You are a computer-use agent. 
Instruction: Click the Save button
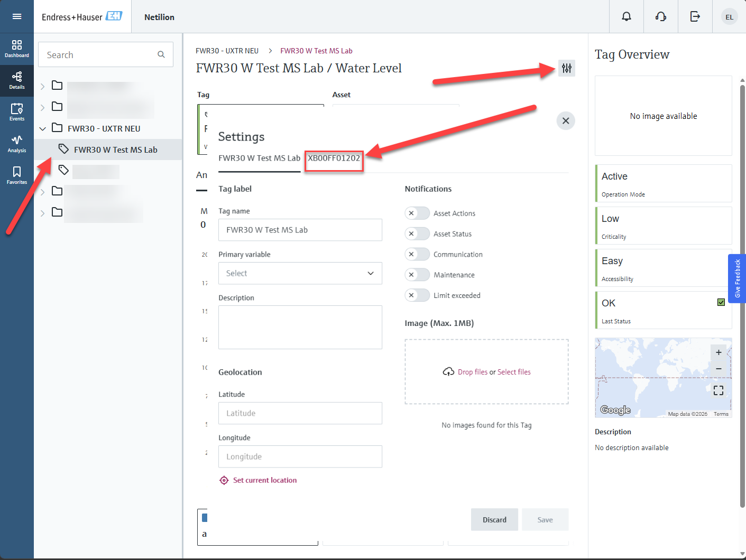[x=545, y=520]
